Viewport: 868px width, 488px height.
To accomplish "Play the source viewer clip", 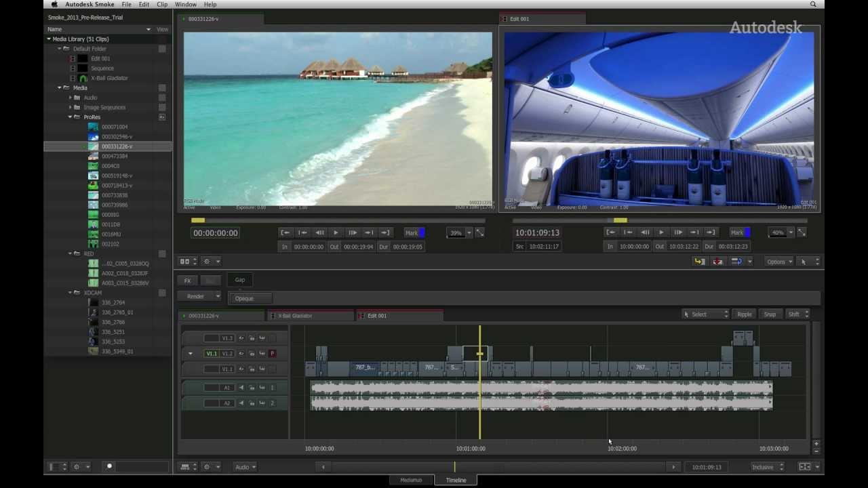I will tap(336, 232).
